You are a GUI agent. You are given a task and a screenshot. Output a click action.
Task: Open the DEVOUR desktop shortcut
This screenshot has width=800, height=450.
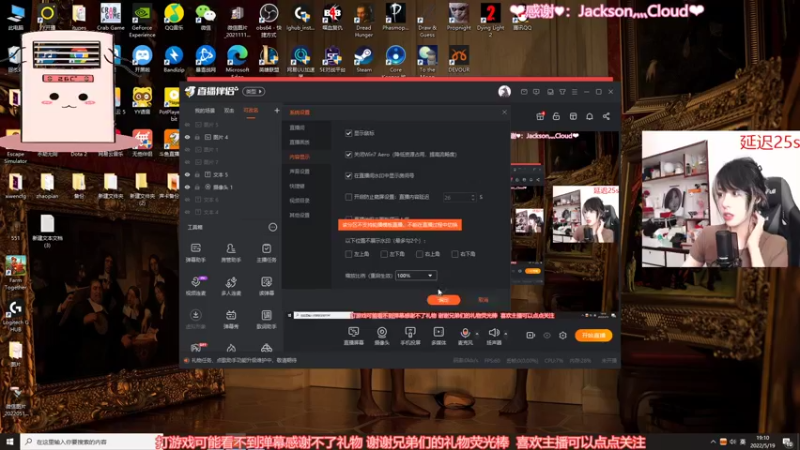click(x=459, y=59)
